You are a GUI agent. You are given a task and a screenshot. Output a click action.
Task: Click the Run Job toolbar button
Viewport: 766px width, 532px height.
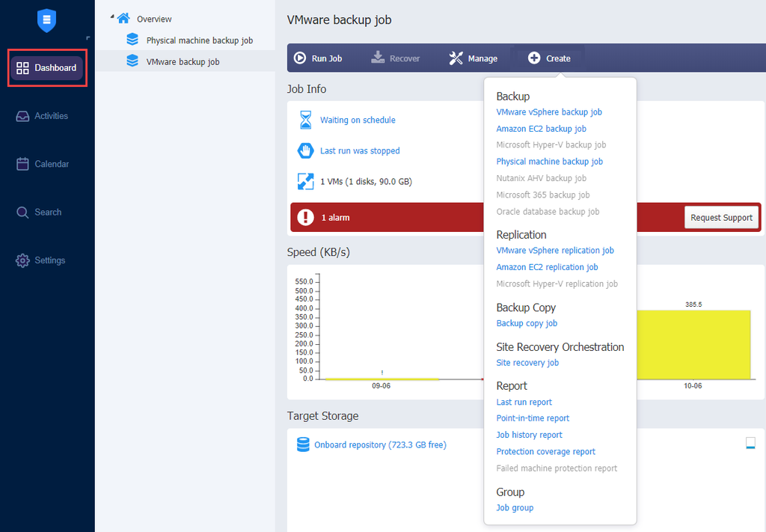(317, 58)
